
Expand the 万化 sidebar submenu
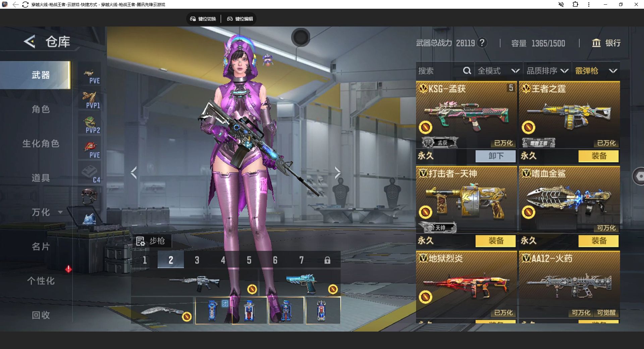click(60, 212)
